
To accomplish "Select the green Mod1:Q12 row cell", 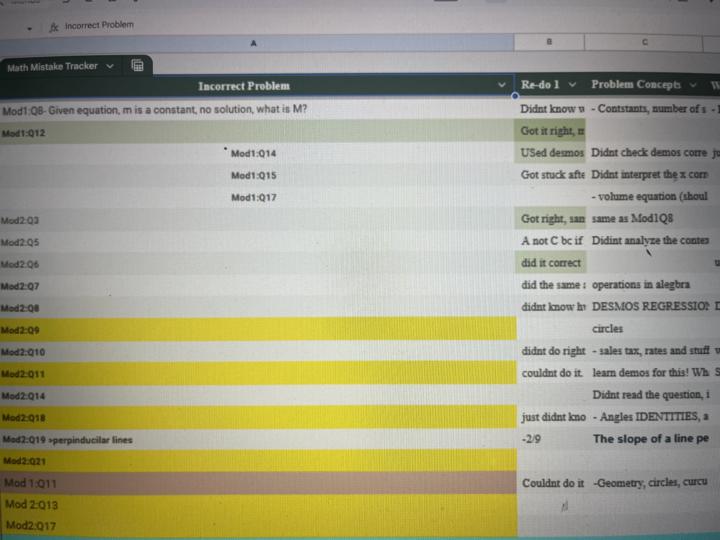I will [257, 132].
